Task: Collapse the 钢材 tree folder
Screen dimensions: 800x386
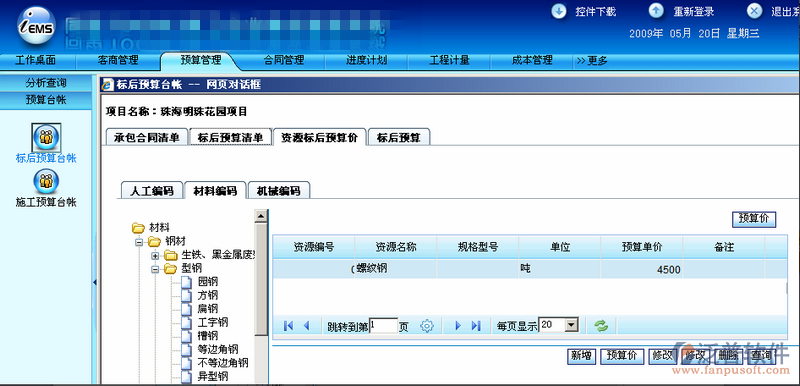Action: coord(139,242)
